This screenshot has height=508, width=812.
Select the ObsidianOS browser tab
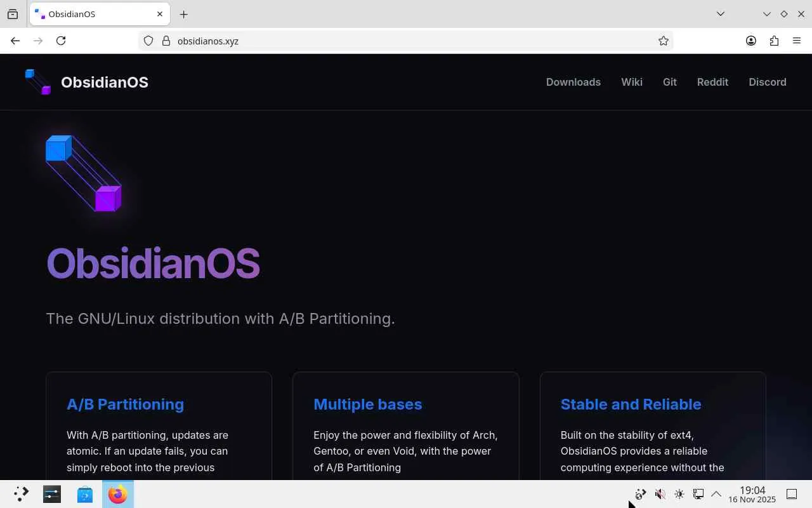(x=100, y=14)
